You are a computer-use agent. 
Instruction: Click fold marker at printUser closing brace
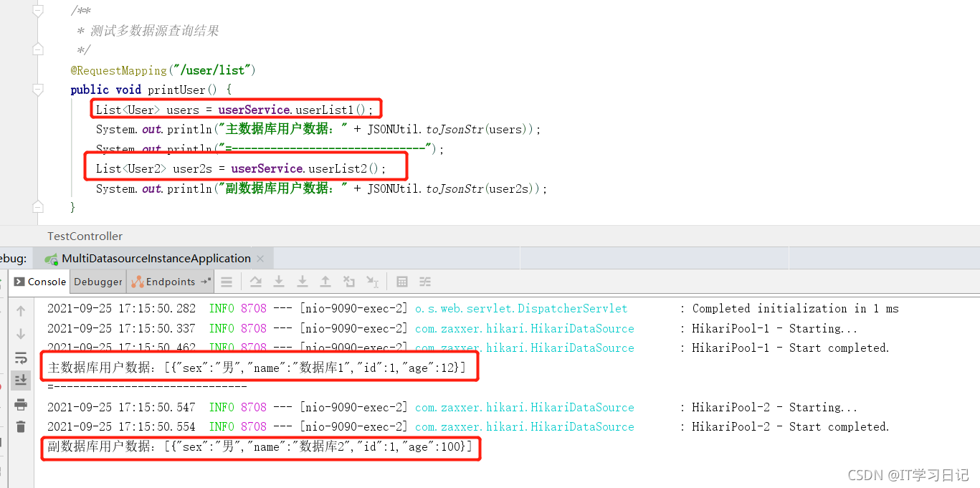tap(38, 207)
